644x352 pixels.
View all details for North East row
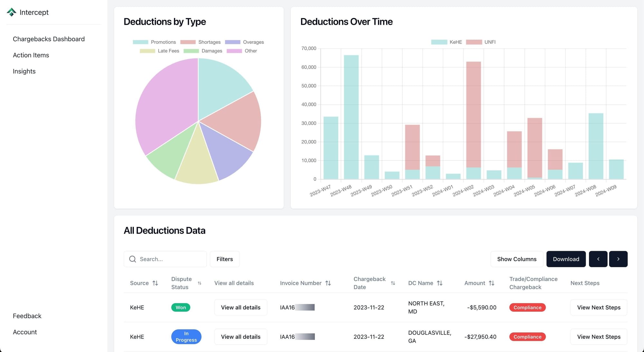click(x=241, y=308)
